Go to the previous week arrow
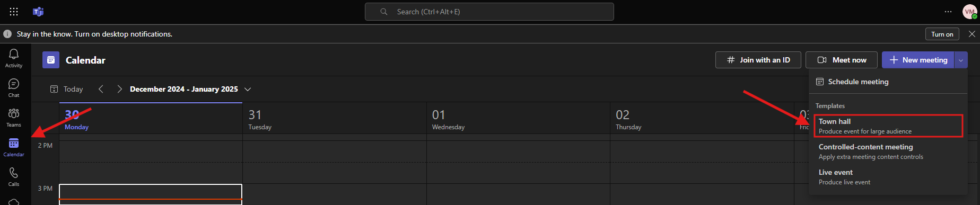Screen dimensions: 980x205 (x=101, y=89)
